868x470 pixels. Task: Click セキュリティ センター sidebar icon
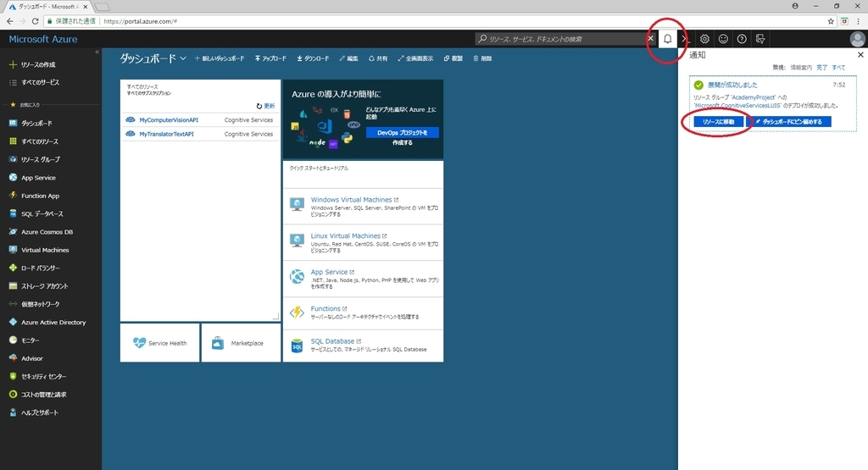13,376
